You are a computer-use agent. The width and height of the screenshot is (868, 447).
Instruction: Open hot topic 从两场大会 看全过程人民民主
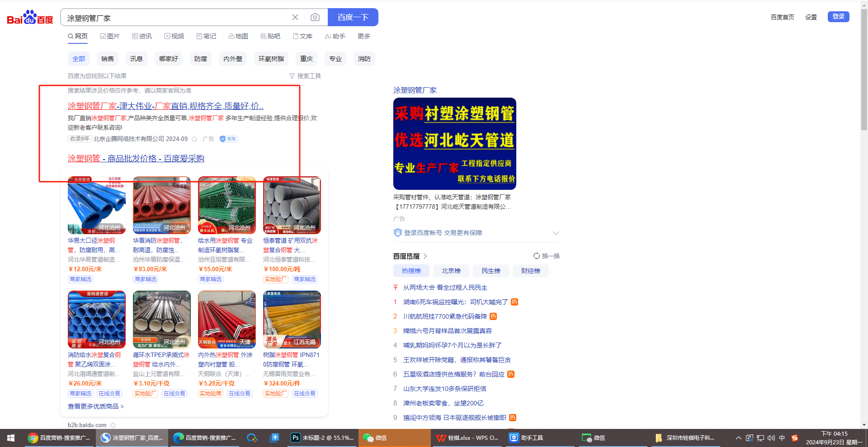pos(445,287)
